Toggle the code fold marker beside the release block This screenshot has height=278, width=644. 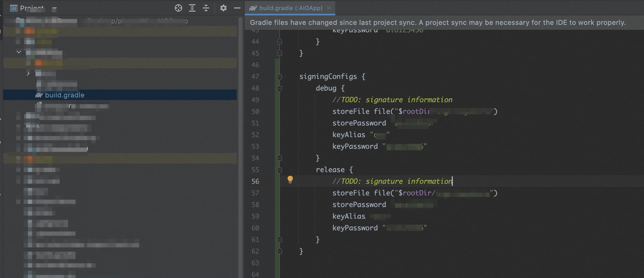279,170
